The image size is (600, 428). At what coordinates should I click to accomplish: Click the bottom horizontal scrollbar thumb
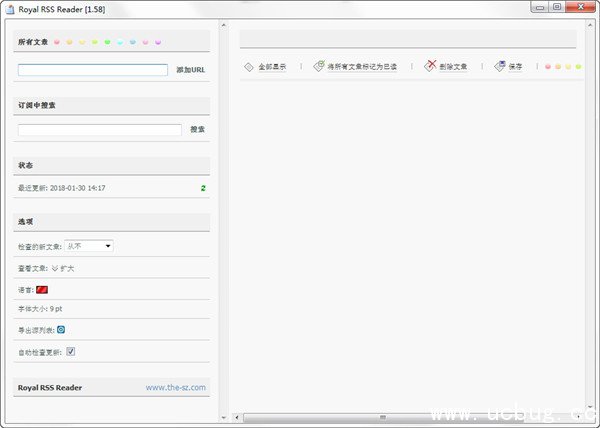click(x=382, y=417)
